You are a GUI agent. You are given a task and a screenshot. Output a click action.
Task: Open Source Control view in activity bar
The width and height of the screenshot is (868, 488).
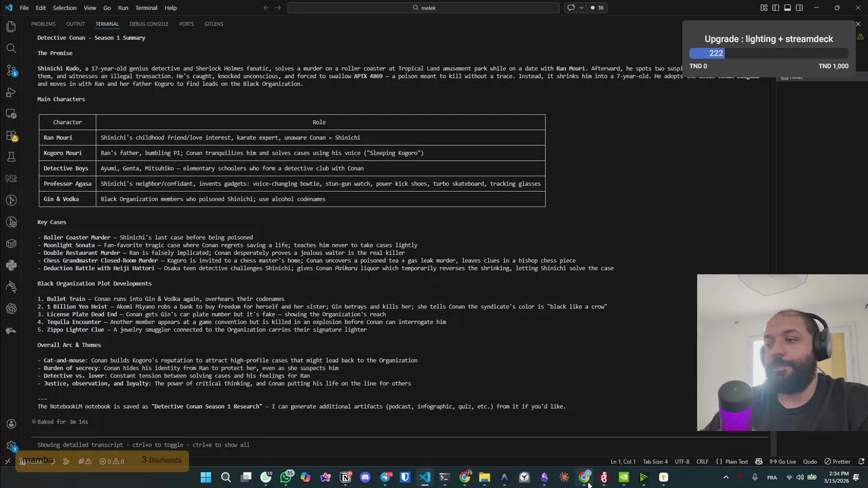pos(11,70)
